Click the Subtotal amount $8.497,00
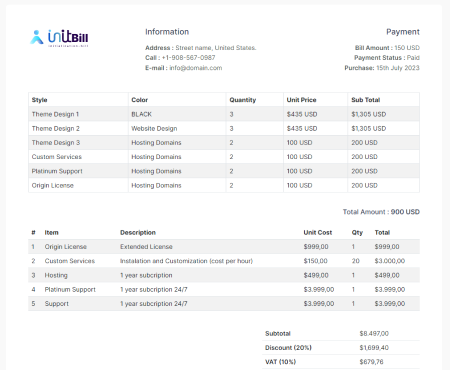 coord(374,334)
